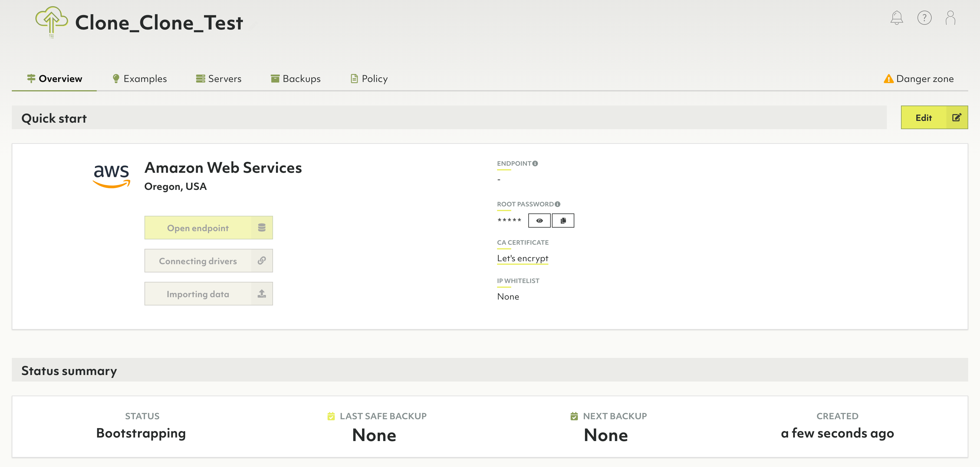Select the Policy tab
This screenshot has height=467, width=980.
point(369,79)
